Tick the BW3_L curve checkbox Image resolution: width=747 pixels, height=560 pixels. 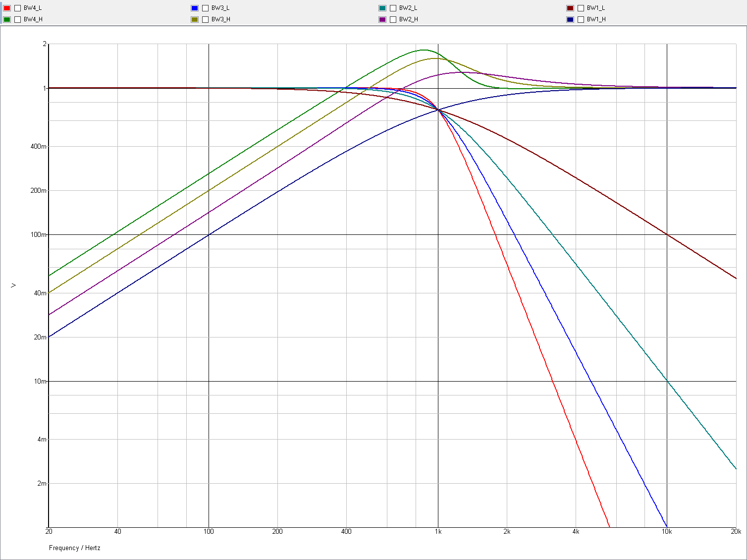point(206,8)
